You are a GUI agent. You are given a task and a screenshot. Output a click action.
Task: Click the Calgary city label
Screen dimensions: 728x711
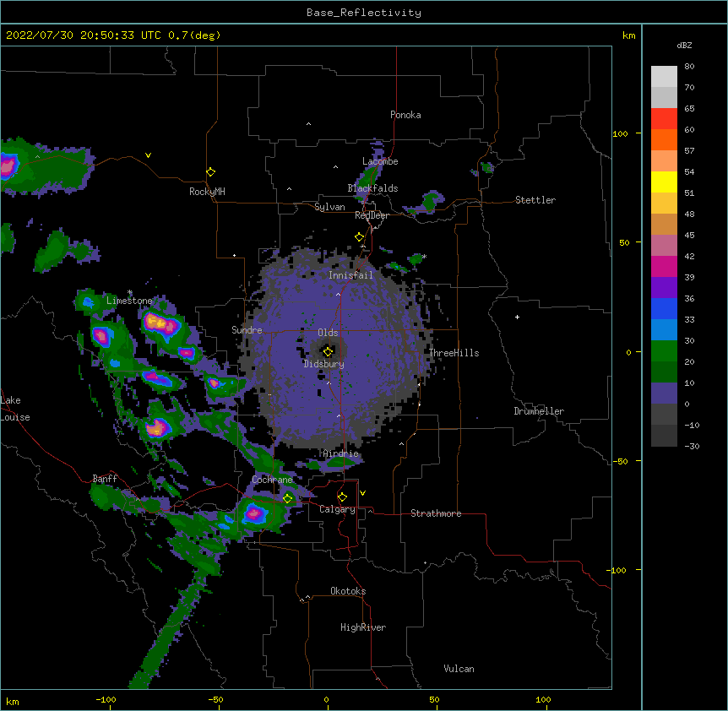[337, 509]
